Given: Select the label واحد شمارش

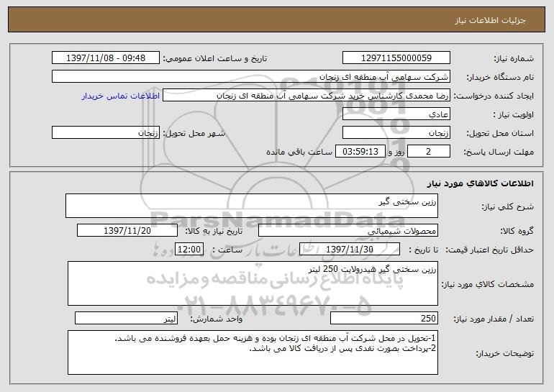Looking at the screenshot, I should click(217, 319).
